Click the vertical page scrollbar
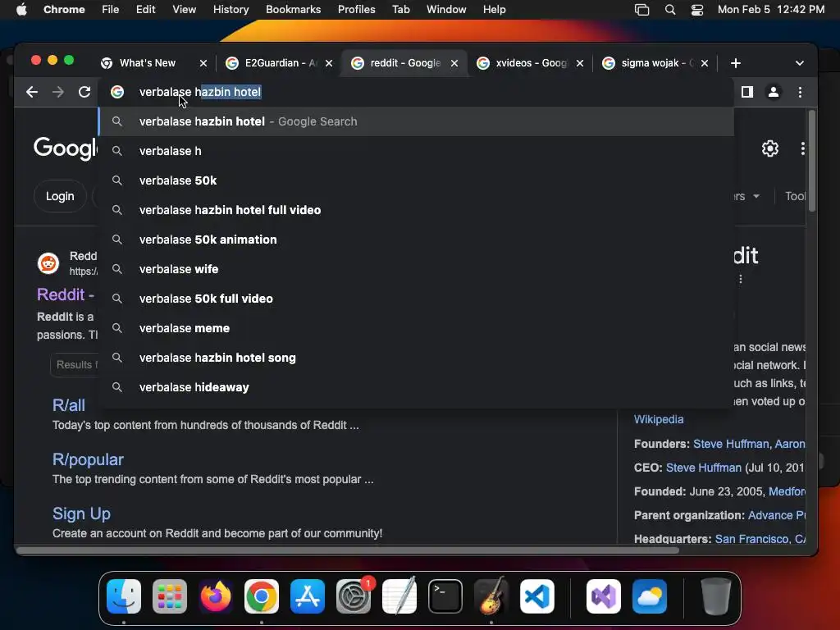Image resolution: width=840 pixels, height=630 pixels. (812, 161)
